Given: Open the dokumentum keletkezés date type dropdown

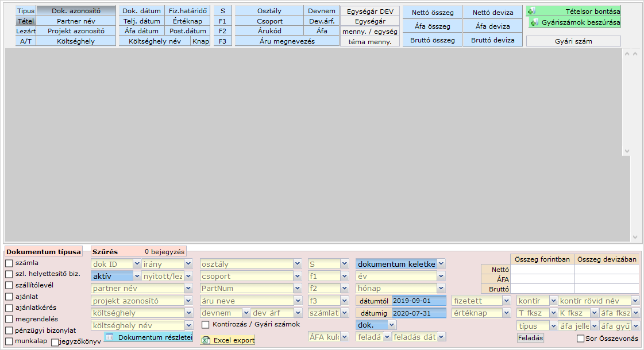Looking at the screenshot, I should point(441,264).
